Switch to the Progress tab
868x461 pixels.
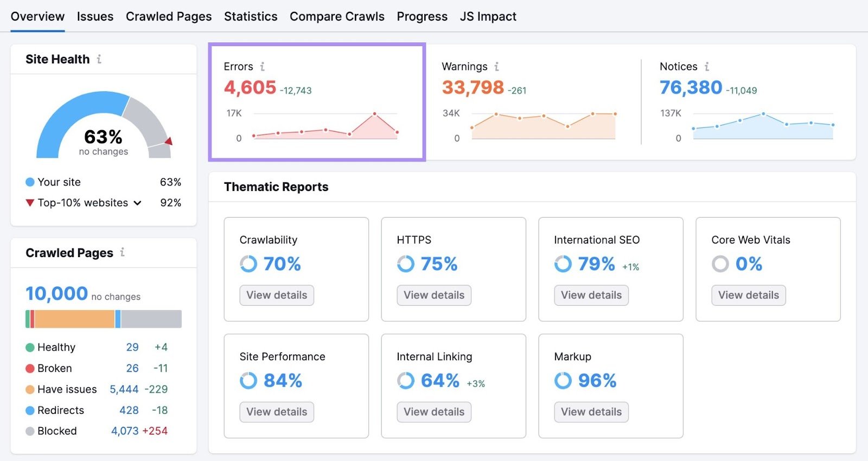click(x=422, y=16)
